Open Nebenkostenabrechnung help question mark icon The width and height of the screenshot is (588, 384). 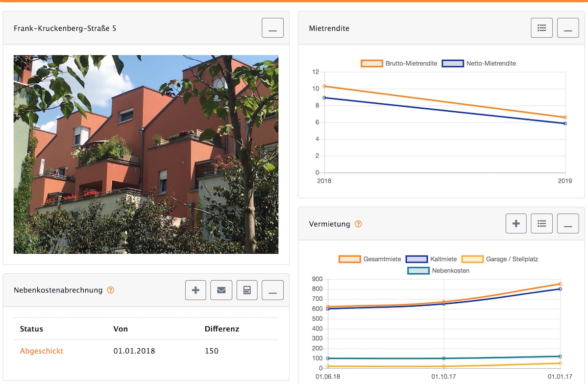point(110,290)
